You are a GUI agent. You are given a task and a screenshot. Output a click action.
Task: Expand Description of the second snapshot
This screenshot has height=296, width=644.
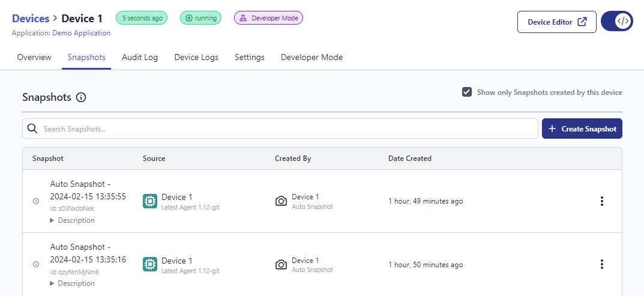pos(72,283)
